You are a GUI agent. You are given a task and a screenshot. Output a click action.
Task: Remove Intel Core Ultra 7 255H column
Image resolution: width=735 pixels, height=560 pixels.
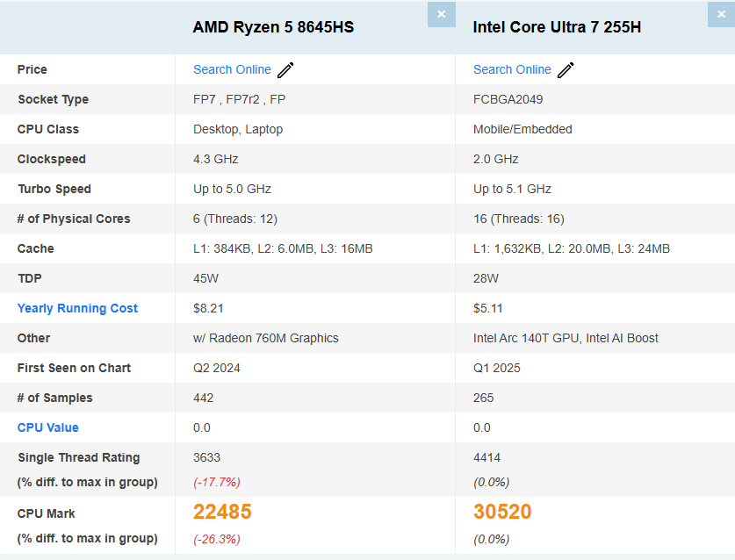[x=721, y=15]
